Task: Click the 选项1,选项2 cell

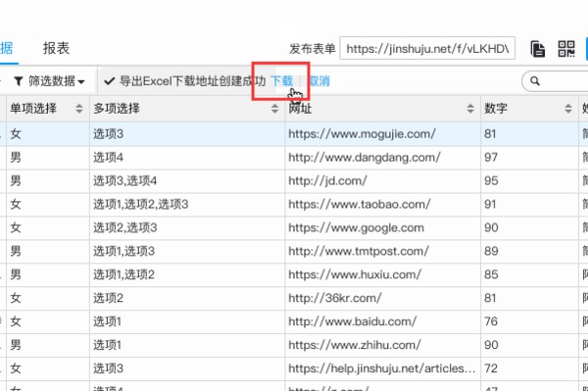Action: tap(187, 274)
